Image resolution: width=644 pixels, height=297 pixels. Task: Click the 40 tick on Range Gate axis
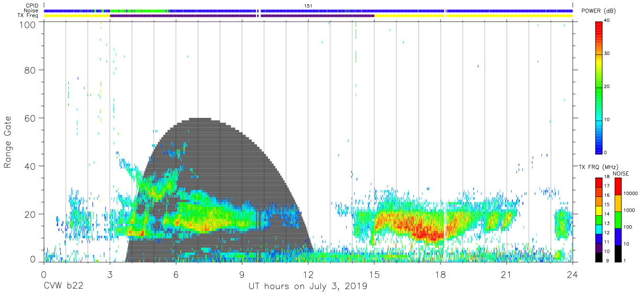click(x=30, y=166)
